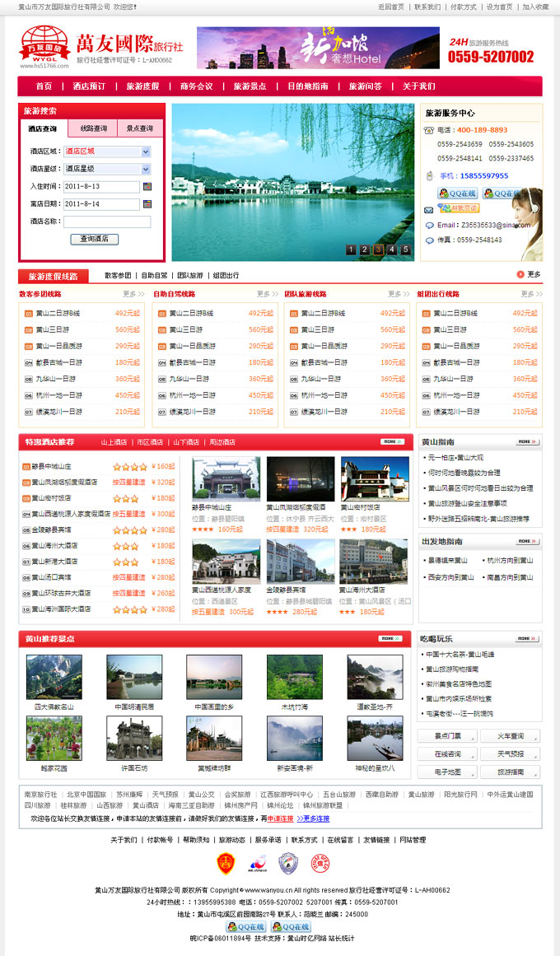Switch banner to slide 1

351,249
